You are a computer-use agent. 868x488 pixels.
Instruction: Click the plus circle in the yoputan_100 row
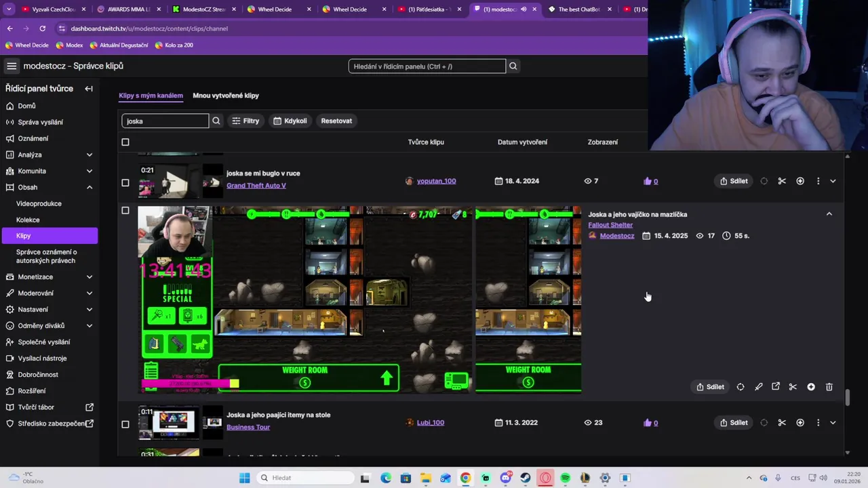click(800, 181)
